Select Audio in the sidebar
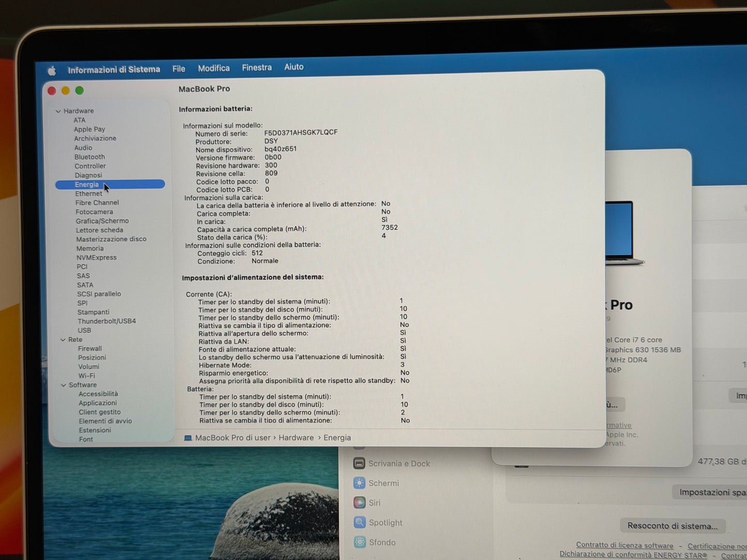Image resolution: width=747 pixels, height=560 pixels. (x=83, y=148)
